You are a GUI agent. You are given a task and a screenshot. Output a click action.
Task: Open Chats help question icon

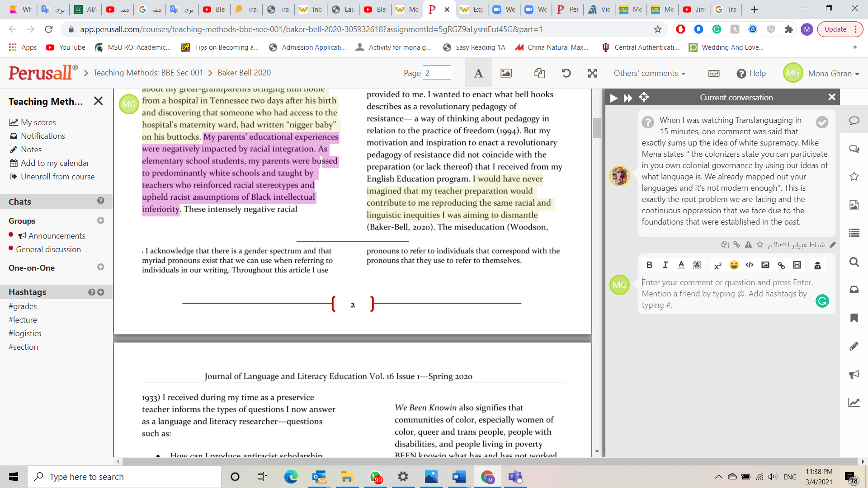tap(100, 201)
